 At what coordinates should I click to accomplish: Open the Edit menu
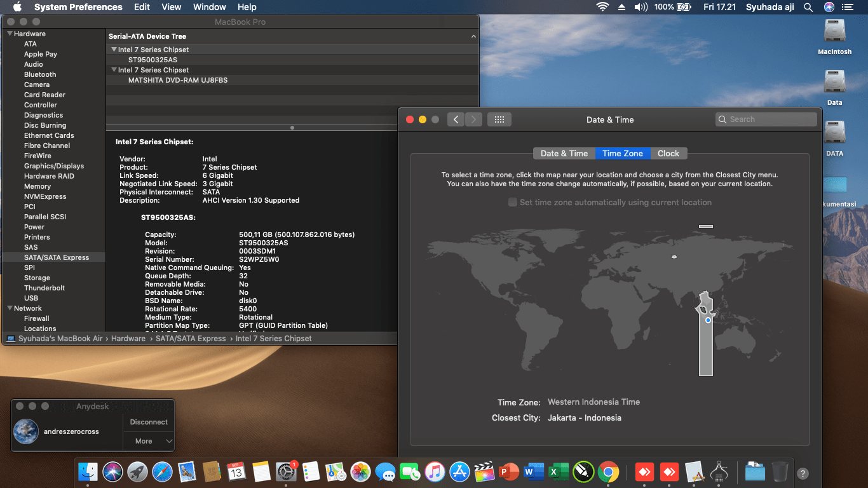tap(142, 7)
